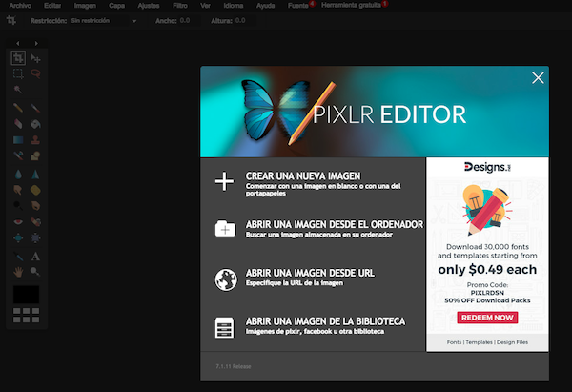This screenshot has height=392, width=572.
Task: Open the Ayuda menu
Action: coord(265,6)
